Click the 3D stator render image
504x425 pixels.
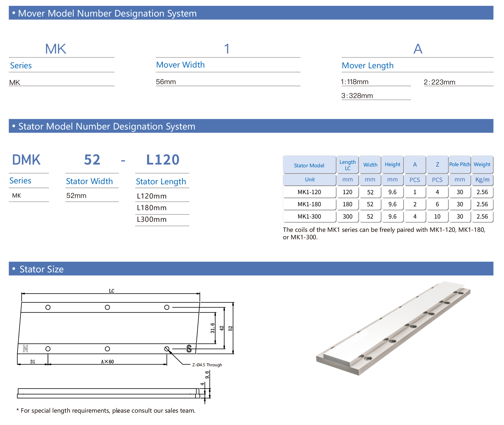coord(393,328)
